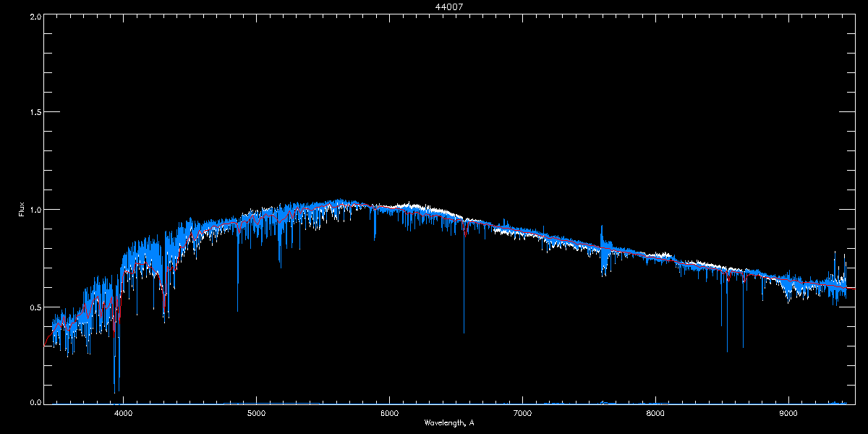Click the y-axis value 1.5
Viewport: 868px width, 434px height.
tap(35, 112)
